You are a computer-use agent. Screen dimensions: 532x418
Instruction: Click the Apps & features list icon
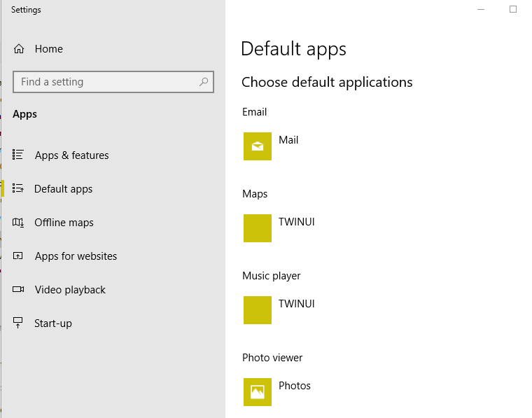(18, 155)
